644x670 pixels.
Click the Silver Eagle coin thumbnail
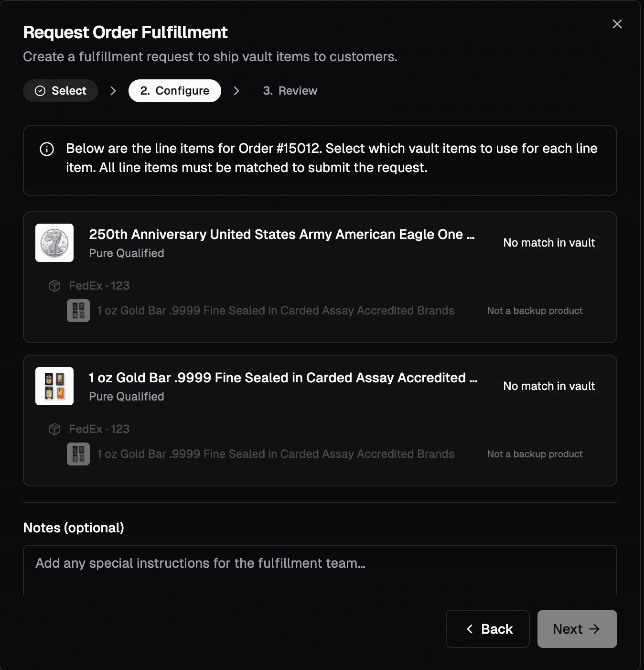pos(54,243)
